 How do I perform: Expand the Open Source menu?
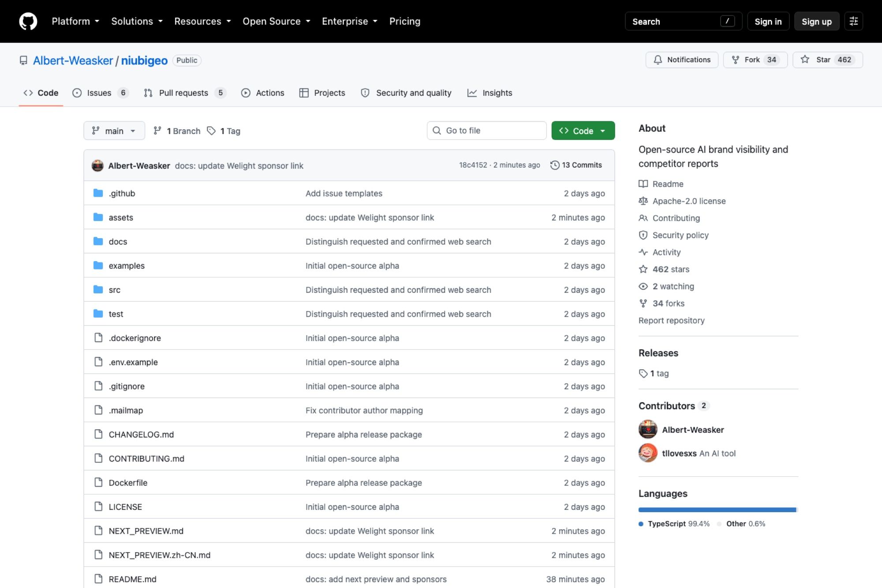(277, 21)
